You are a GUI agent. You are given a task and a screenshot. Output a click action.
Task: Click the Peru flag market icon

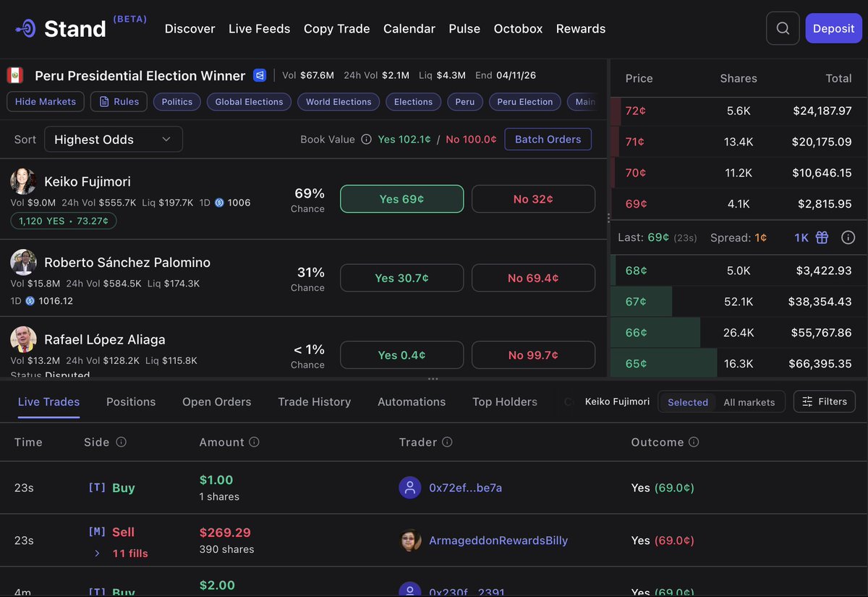coord(15,75)
